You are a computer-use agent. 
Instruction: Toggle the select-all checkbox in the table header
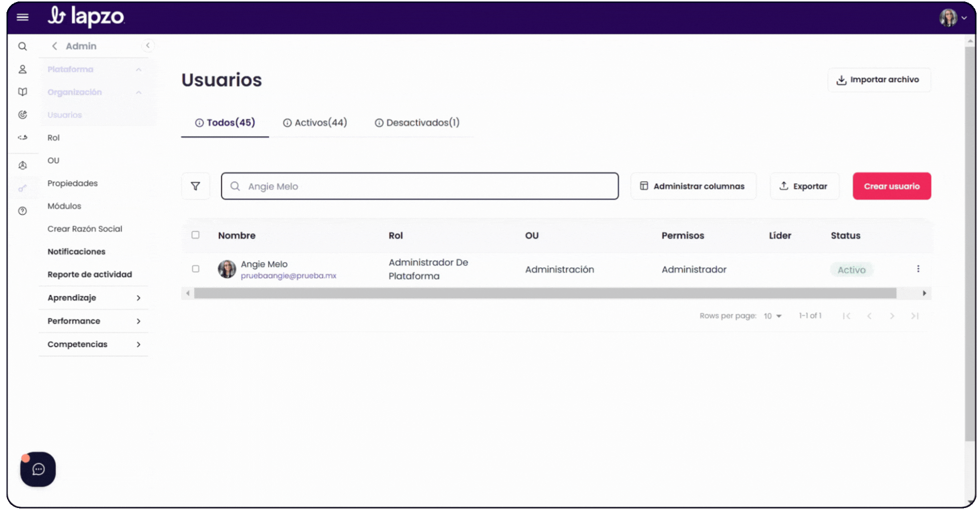195,234
